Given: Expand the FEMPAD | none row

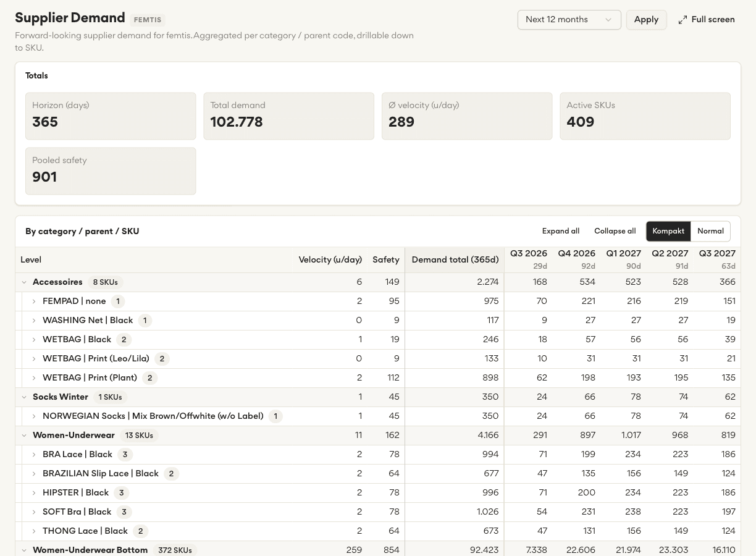Looking at the screenshot, I should click(34, 301).
